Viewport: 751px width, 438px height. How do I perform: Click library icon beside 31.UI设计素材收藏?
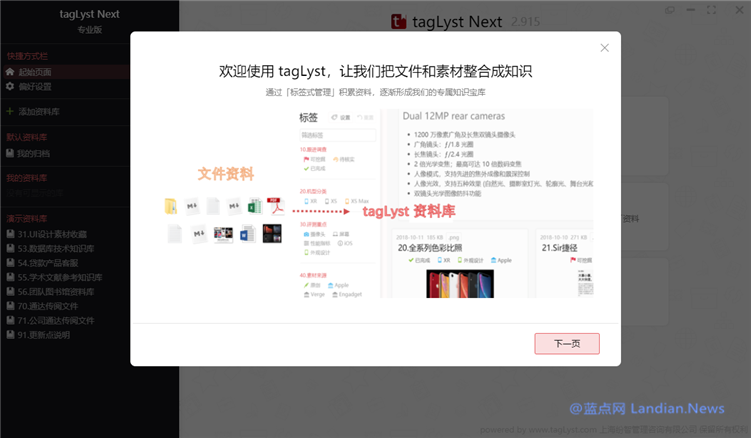(10, 234)
